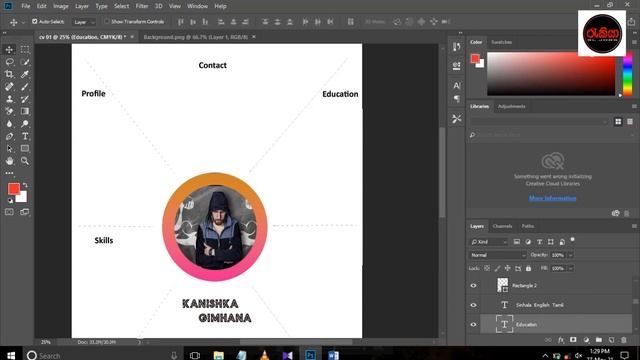Reset default foreground and background colors
640x360 pixels.
coord(10,200)
